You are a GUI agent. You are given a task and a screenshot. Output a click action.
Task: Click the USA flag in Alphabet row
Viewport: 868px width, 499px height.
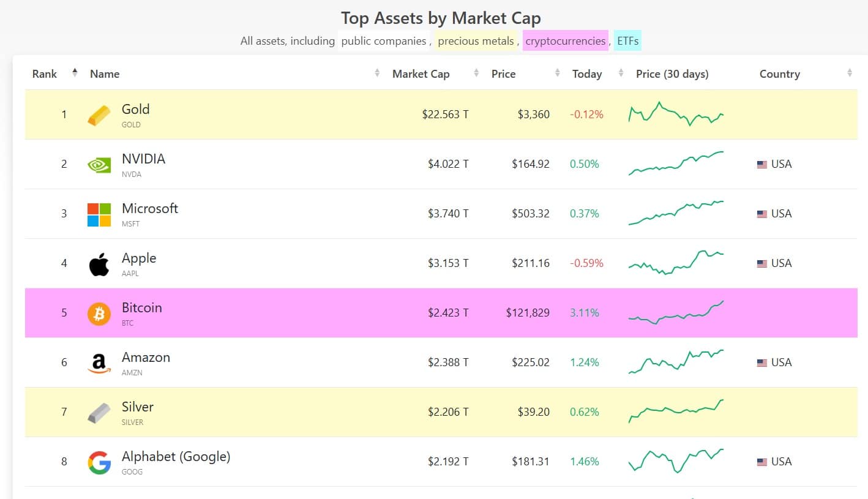click(762, 462)
